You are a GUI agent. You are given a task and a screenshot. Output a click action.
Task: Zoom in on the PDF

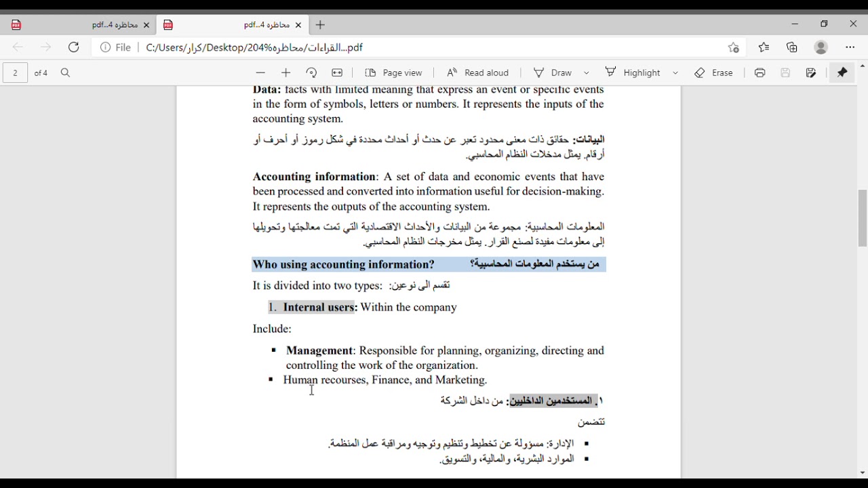coord(285,73)
